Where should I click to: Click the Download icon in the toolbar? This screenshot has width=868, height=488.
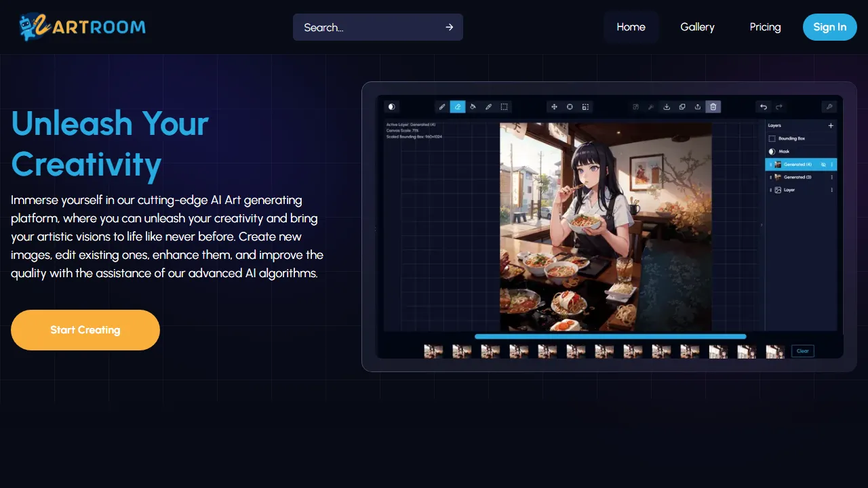(x=667, y=106)
